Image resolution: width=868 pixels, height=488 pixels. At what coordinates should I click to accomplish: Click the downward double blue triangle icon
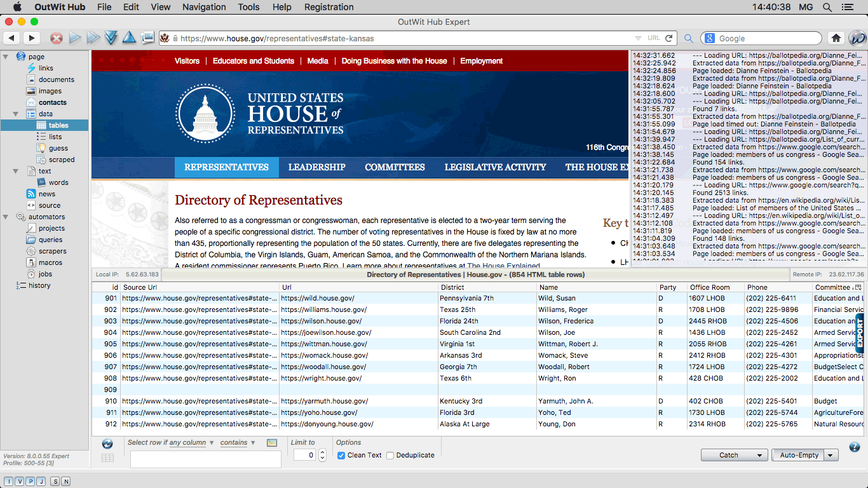pyautogui.click(x=111, y=38)
